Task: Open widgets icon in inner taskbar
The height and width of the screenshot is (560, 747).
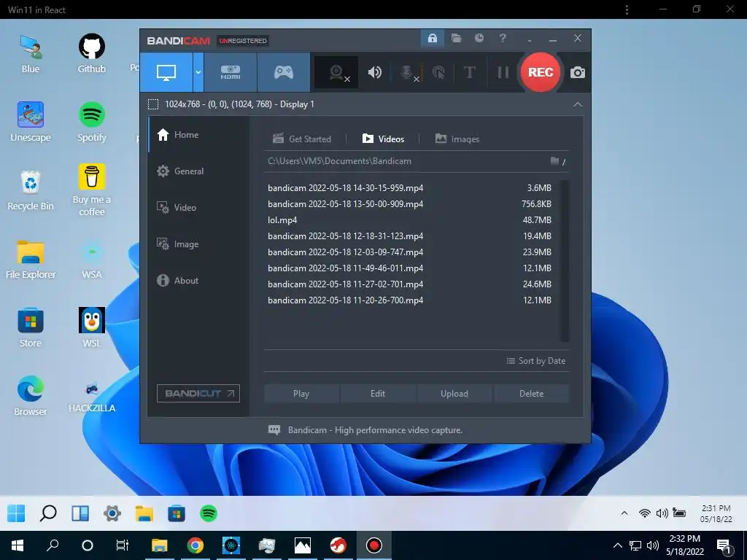Action: tap(80, 513)
